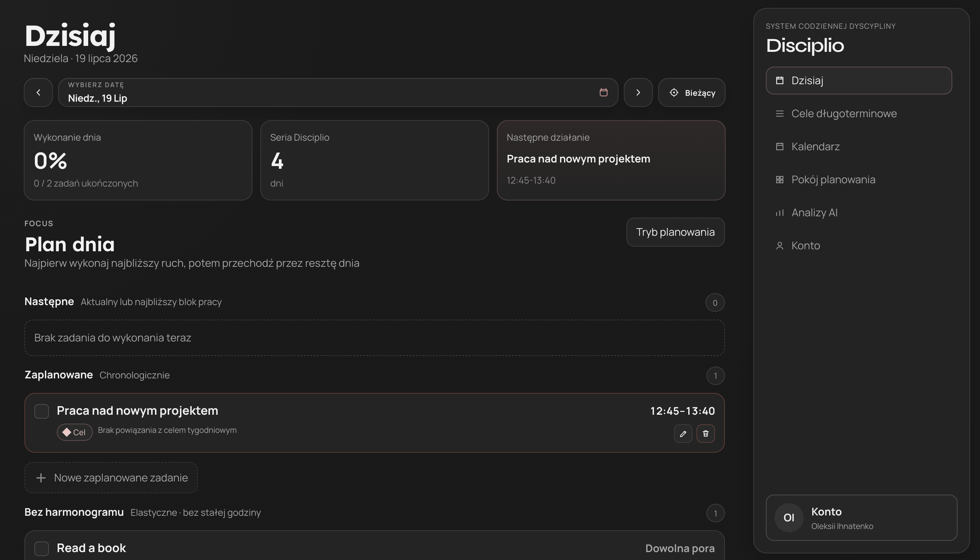
Task: Tick the Read a book checkbox
Action: click(x=42, y=548)
